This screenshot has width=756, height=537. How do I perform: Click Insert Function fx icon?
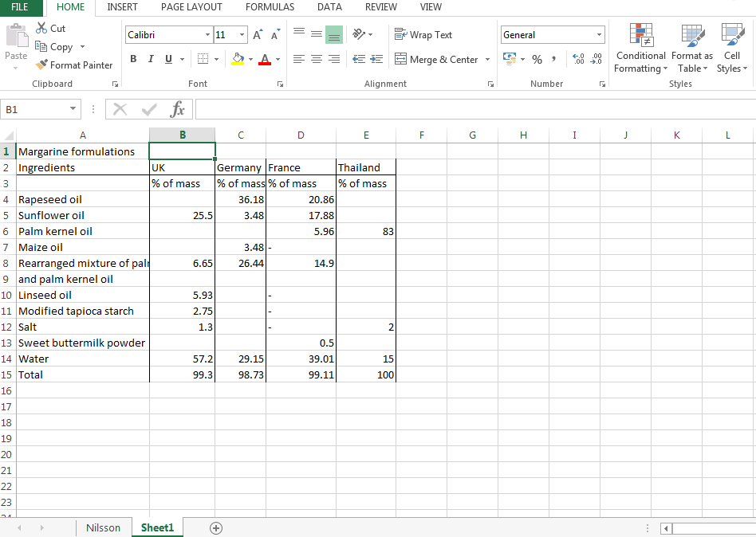coord(177,109)
